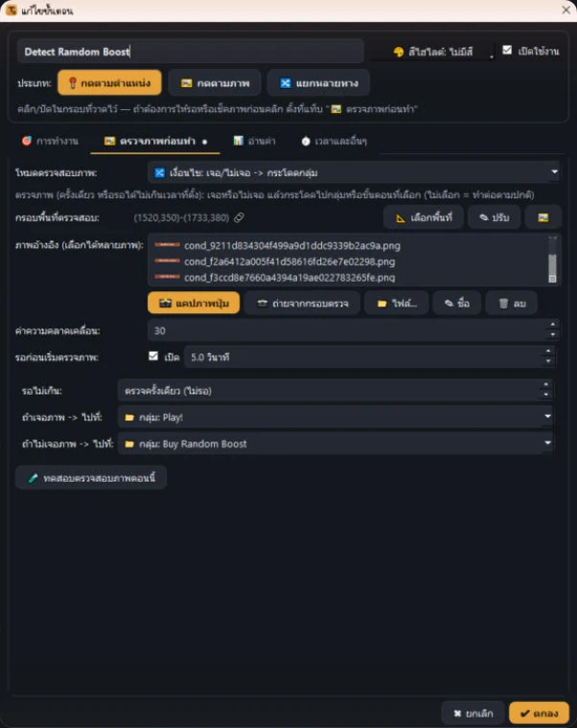Toggle the เปิด checkbox for wait before check
The image size is (577, 728).
click(x=153, y=355)
